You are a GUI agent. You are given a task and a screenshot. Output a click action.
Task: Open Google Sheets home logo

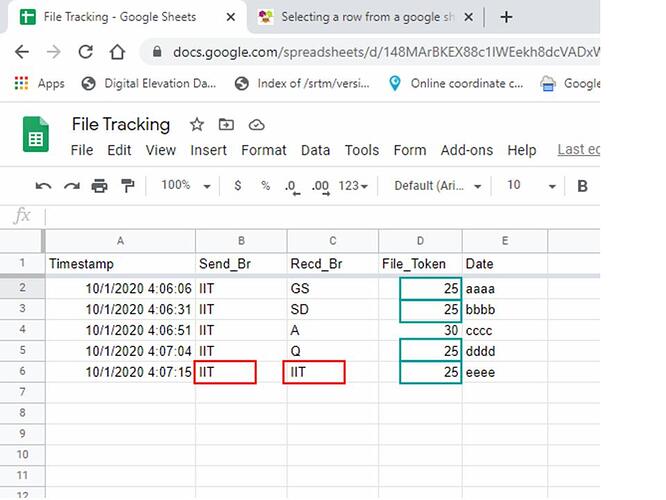pyautogui.click(x=36, y=135)
